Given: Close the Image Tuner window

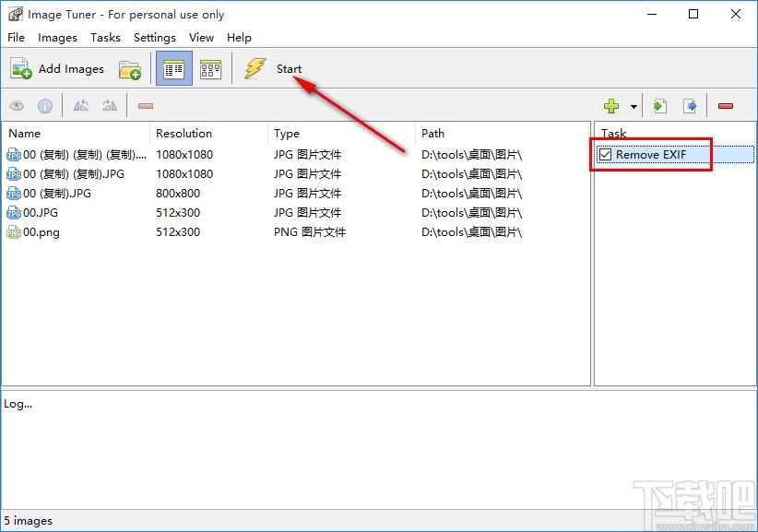Looking at the screenshot, I should 735,14.
